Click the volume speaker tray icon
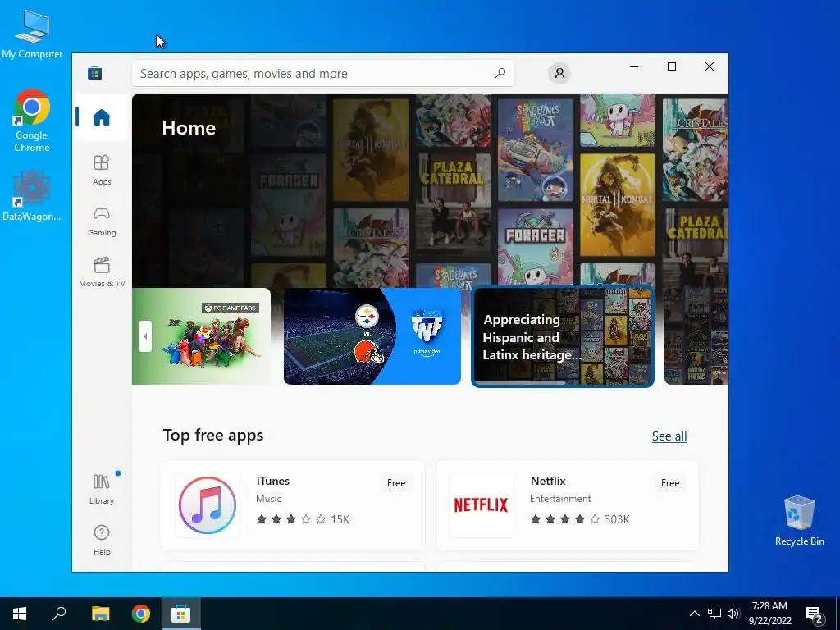 pyautogui.click(x=733, y=614)
